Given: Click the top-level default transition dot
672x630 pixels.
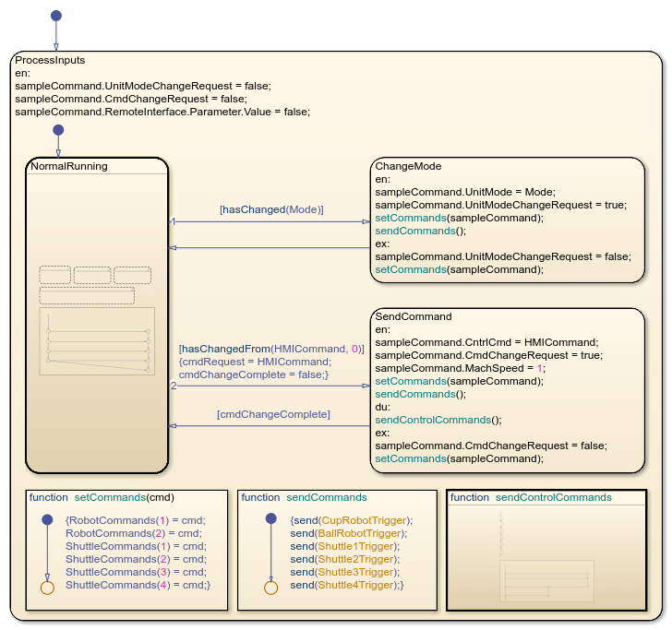Looking at the screenshot, I should coord(55,16).
